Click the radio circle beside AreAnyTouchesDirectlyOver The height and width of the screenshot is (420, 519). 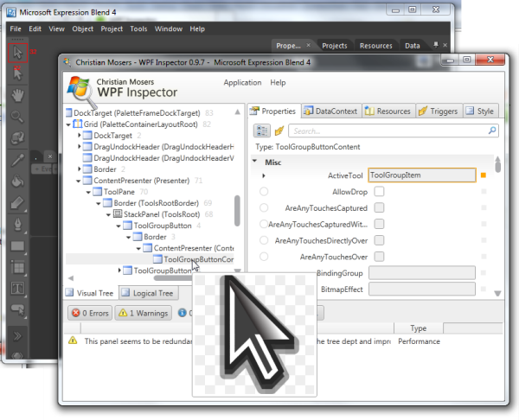pos(264,240)
